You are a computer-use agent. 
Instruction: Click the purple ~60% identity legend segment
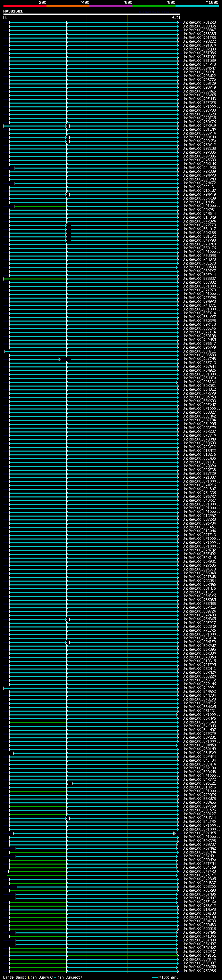111,6
